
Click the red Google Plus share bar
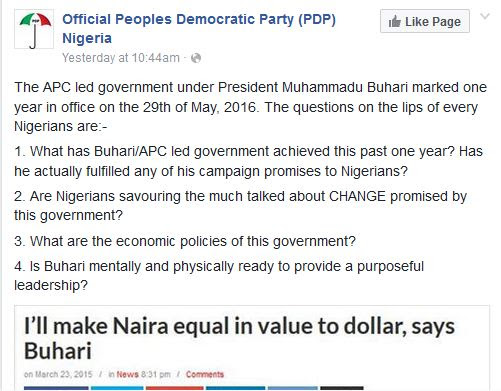click(x=175, y=388)
